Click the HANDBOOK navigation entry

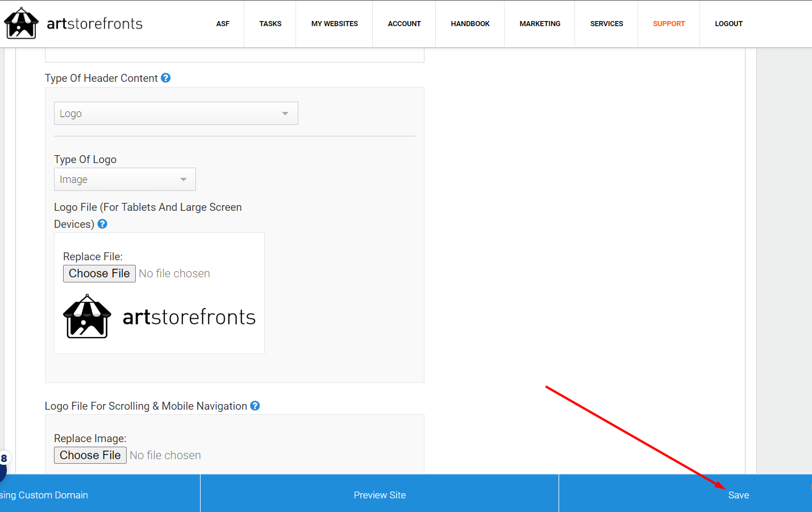click(470, 23)
